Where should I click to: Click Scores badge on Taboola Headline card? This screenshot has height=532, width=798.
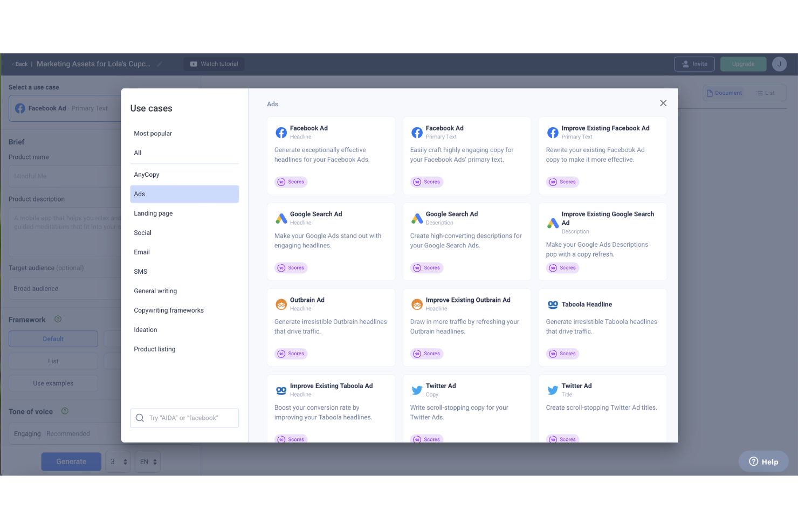[x=563, y=354]
